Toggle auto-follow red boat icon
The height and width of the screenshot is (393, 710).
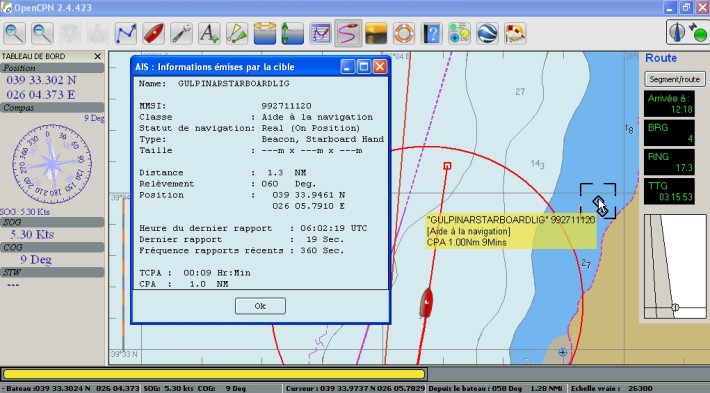click(x=154, y=33)
